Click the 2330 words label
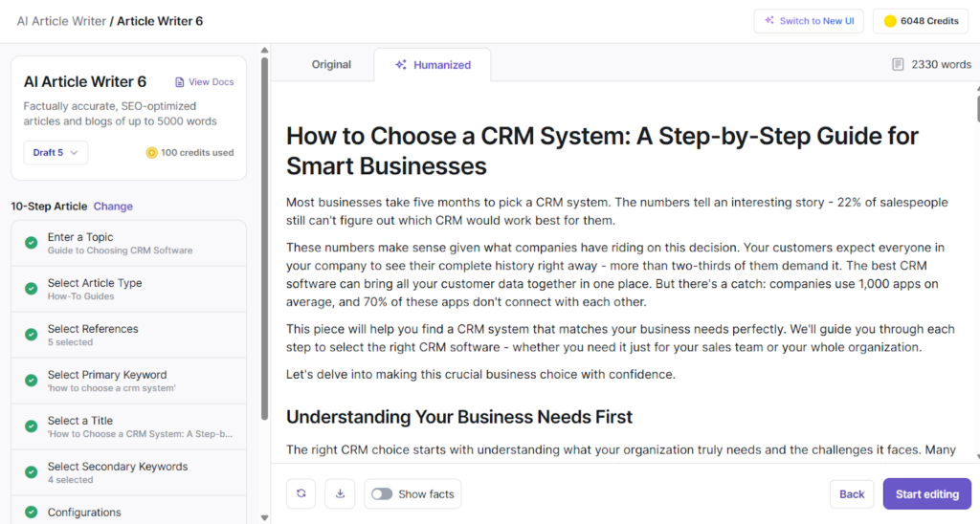The width and height of the screenshot is (980, 524). click(x=942, y=64)
